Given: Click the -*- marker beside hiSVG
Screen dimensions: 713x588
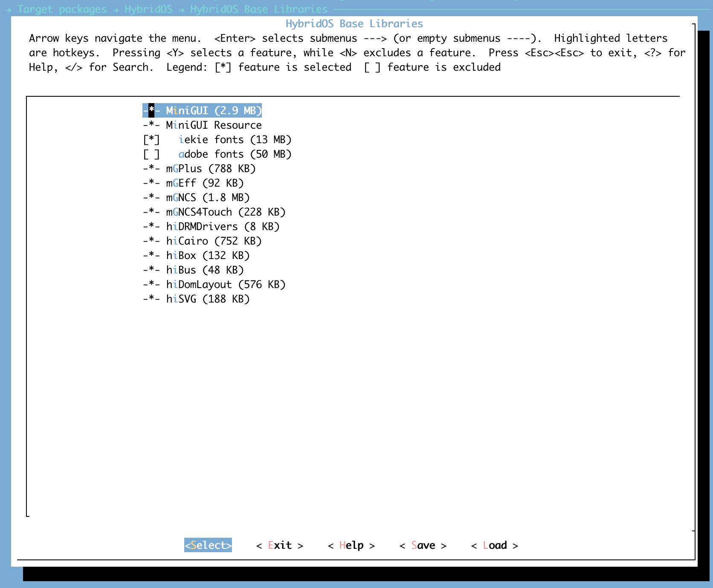Looking at the screenshot, I should point(151,299).
